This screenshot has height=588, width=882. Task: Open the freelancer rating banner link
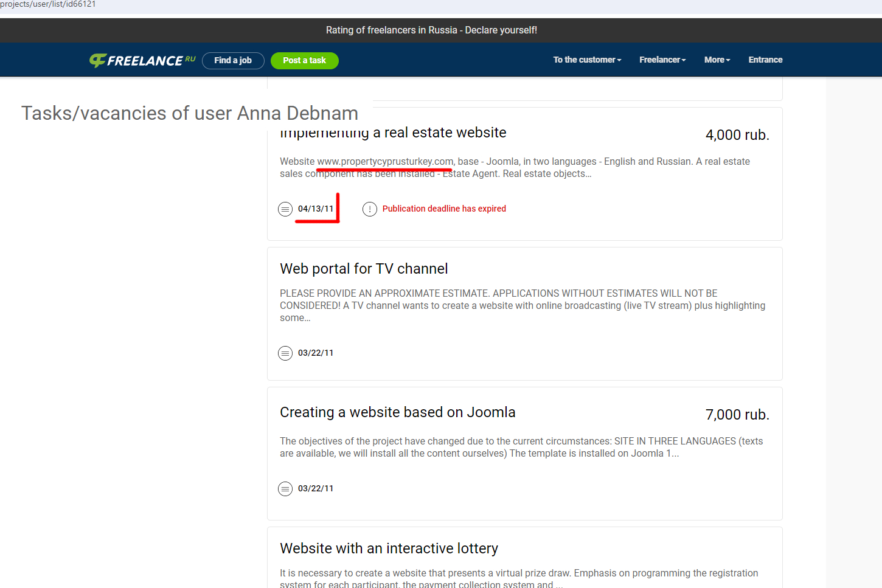pyautogui.click(x=431, y=30)
